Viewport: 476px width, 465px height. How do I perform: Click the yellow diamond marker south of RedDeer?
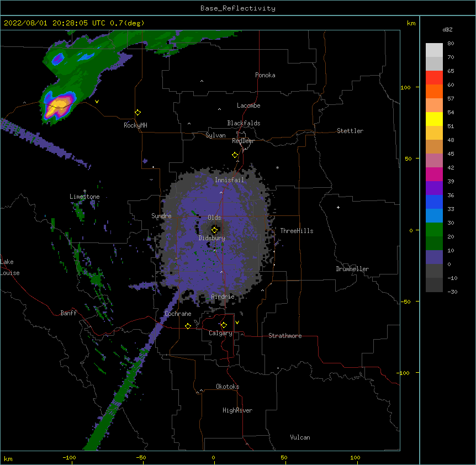coord(235,155)
